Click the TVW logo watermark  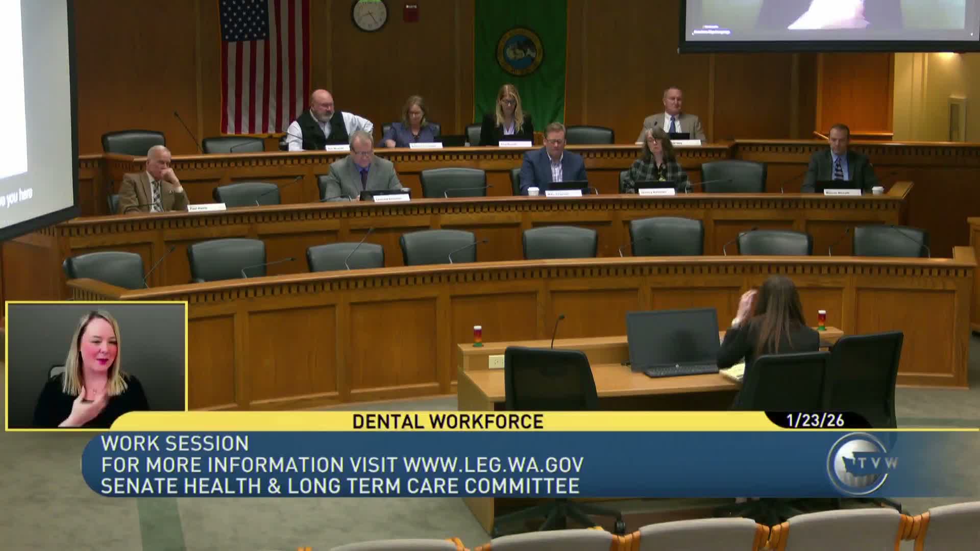[x=860, y=463]
